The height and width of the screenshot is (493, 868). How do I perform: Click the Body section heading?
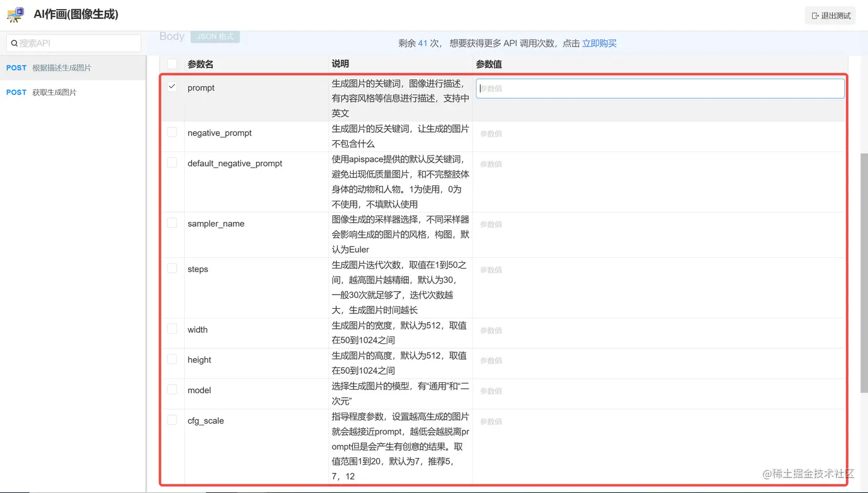172,36
